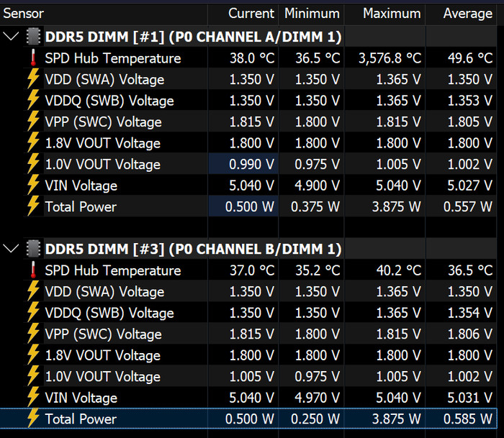Click lightning icon beside DIMM #1 VDD (SWA) Voltage
504x438 pixels.
33,79
